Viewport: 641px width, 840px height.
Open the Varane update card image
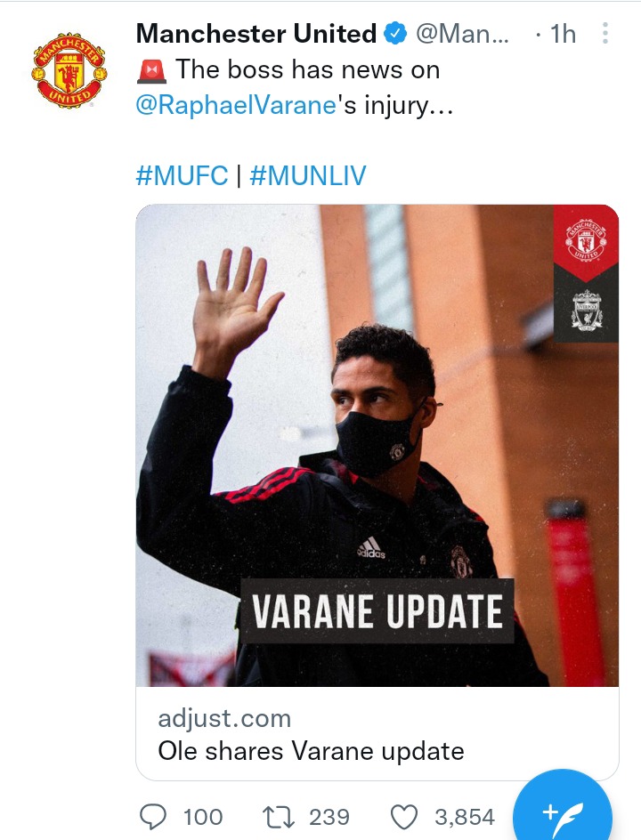click(x=377, y=445)
